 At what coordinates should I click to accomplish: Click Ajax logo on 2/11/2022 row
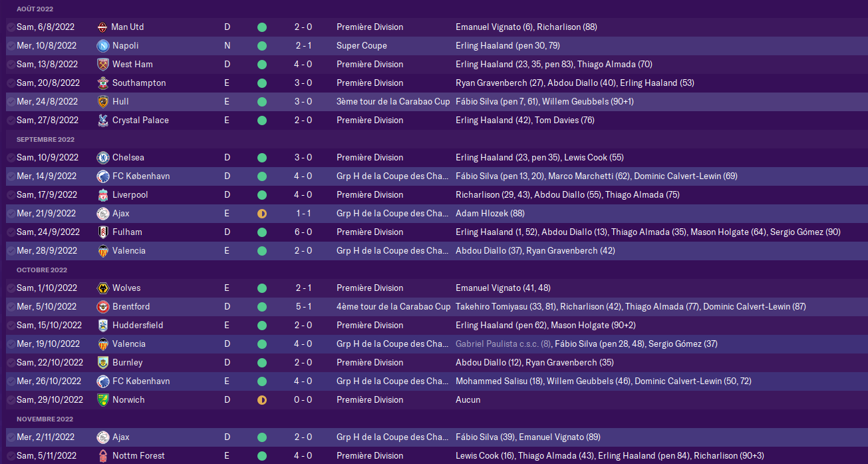[103, 437]
